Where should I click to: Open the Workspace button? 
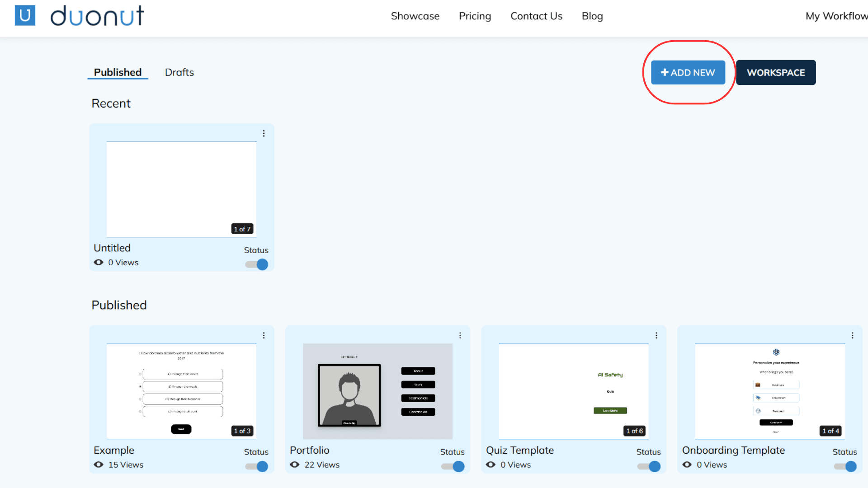tap(775, 72)
